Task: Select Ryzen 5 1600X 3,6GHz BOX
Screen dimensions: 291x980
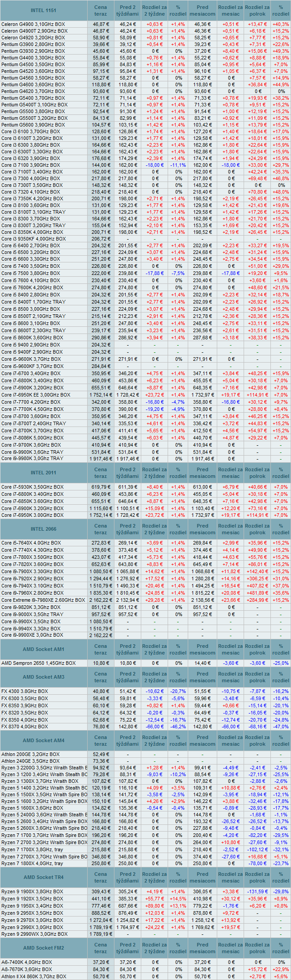Action: 32,808
